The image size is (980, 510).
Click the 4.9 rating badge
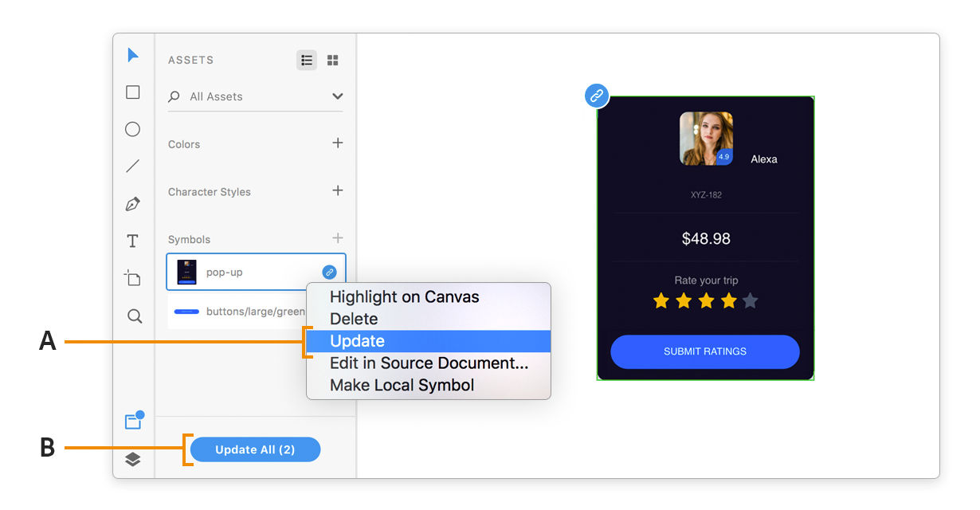pyautogui.click(x=724, y=157)
